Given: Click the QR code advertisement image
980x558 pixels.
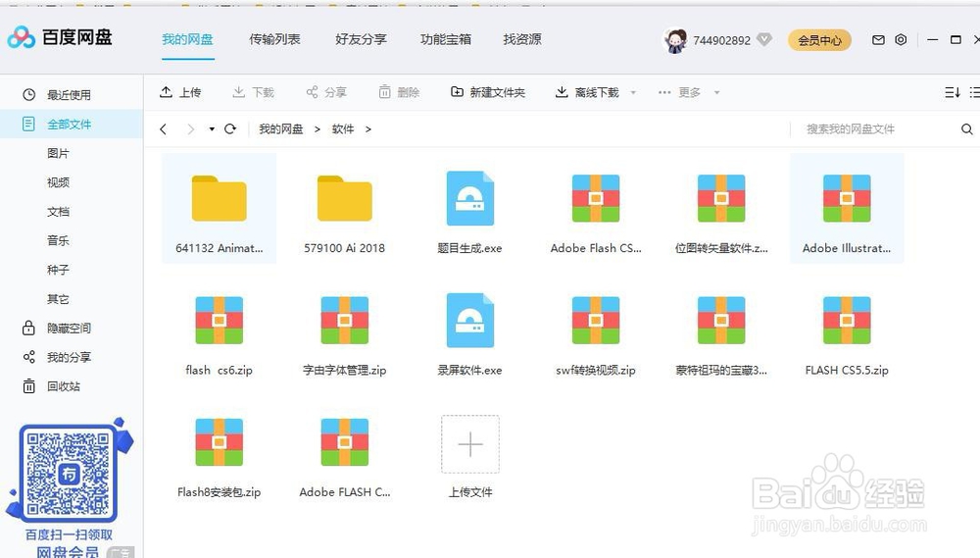Looking at the screenshot, I should point(69,473).
